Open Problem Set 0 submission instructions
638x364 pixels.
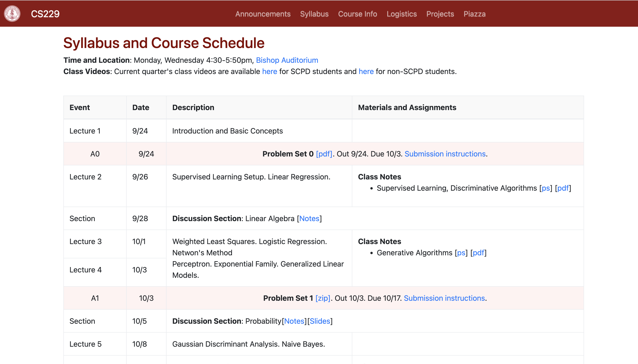(444, 154)
